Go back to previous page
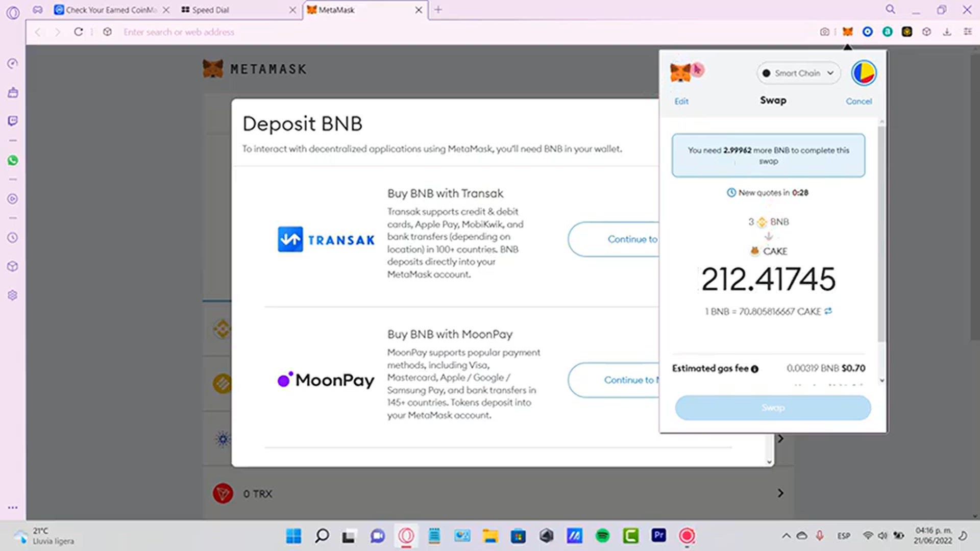980x551 pixels. point(38,32)
